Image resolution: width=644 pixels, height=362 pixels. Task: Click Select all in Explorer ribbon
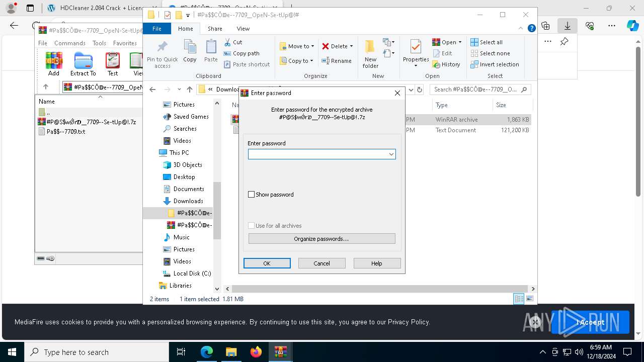pyautogui.click(x=487, y=42)
